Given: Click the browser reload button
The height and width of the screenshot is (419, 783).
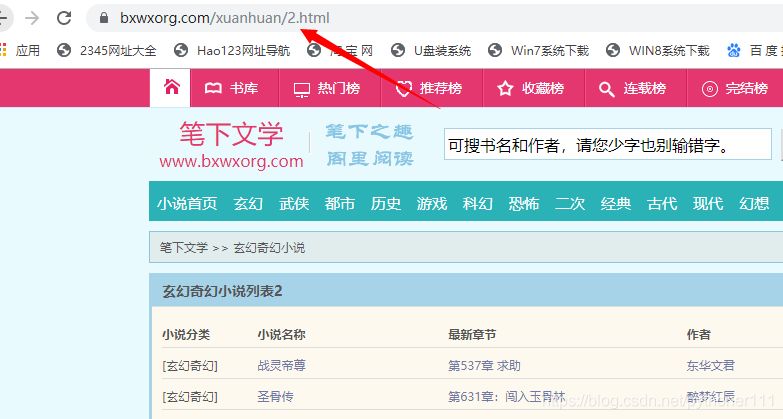Looking at the screenshot, I should pos(64,18).
